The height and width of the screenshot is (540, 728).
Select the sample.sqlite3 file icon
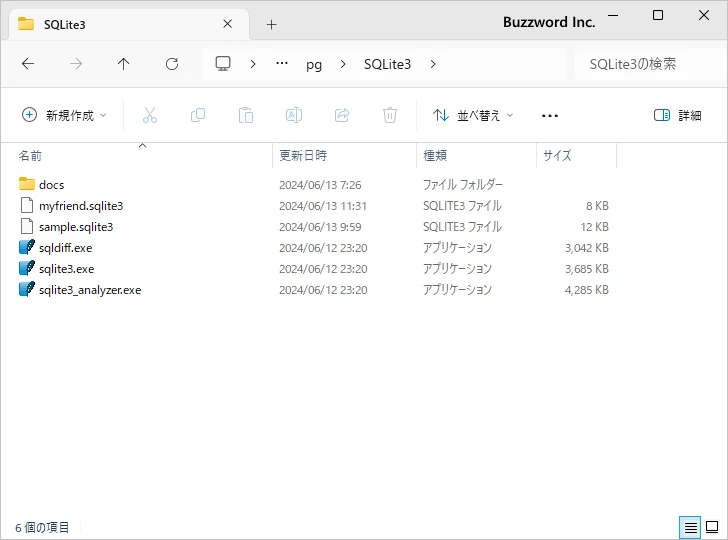coord(27,226)
